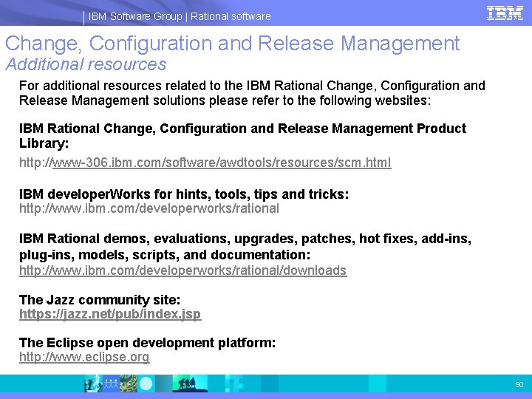
Task: Open the www.eclipse.org link
Action: (x=84, y=357)
